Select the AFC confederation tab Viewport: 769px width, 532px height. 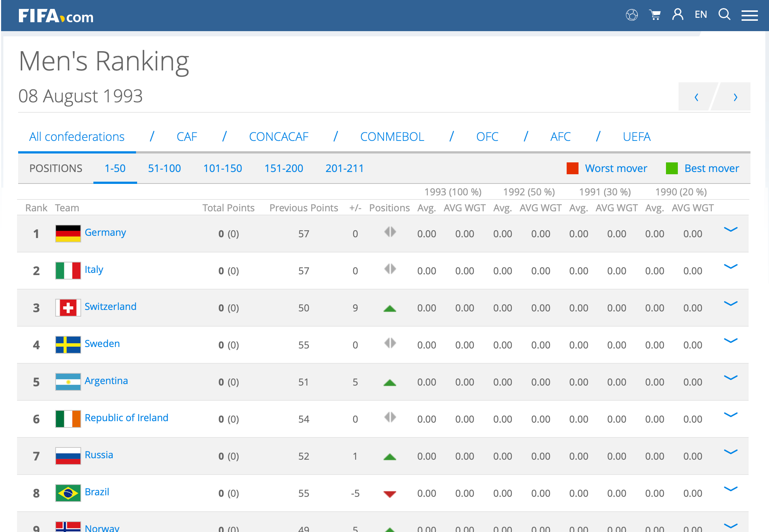tap(560, 137)
